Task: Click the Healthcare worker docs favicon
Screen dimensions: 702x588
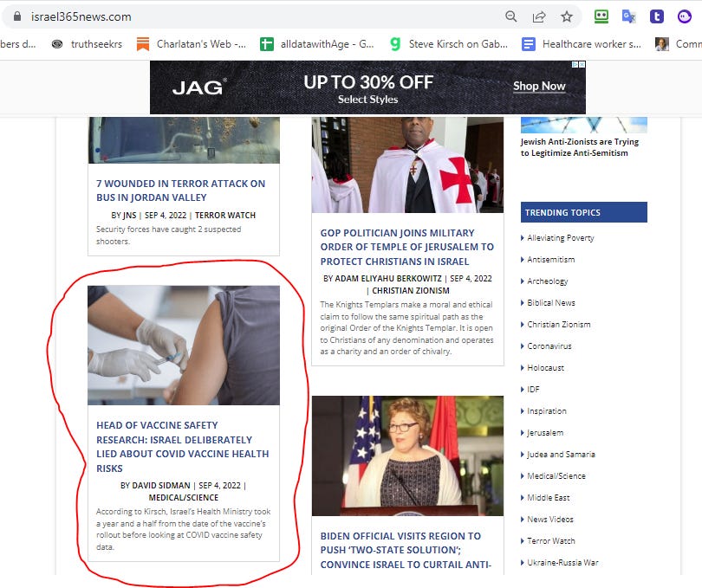Action: coord(529,44)
